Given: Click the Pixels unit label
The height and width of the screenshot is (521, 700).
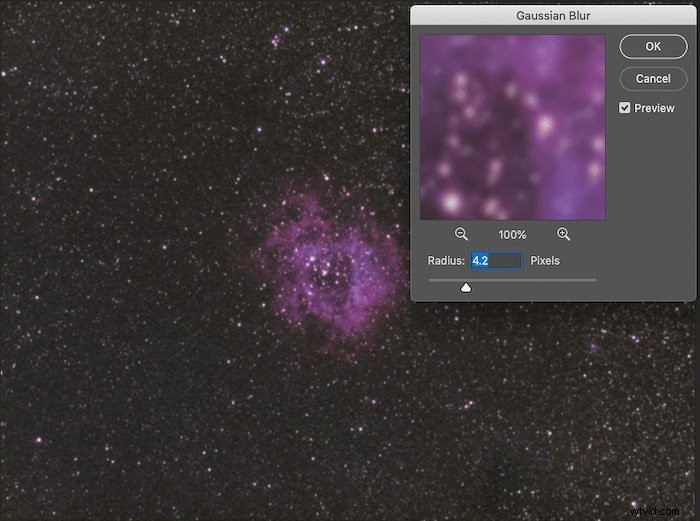Looking at the screenshot, I should 545,261.
